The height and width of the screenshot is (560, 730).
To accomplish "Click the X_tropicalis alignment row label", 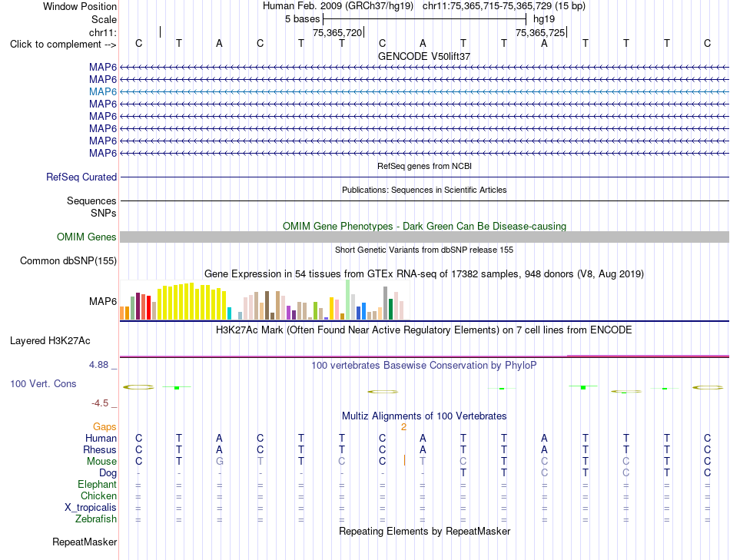I will point(91,508).
